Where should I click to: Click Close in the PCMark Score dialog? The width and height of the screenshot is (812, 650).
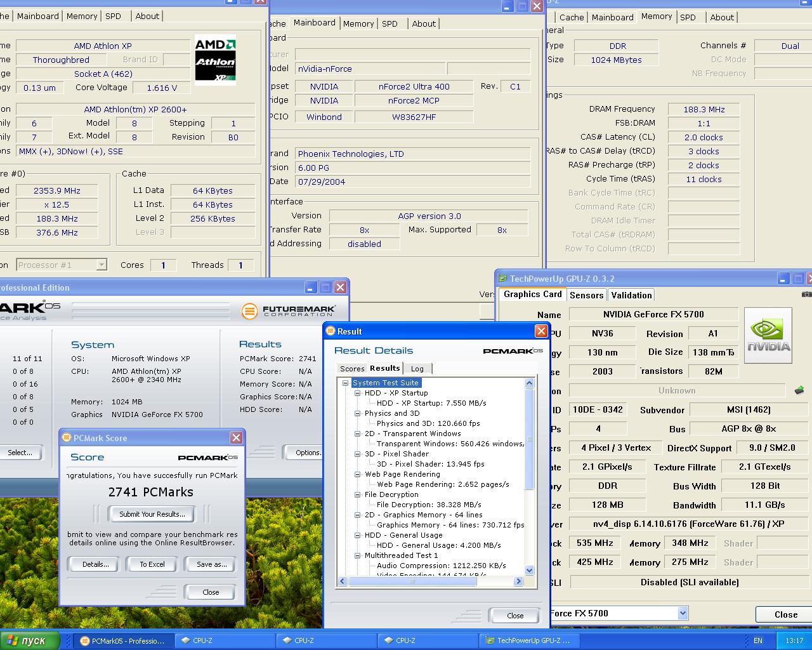[211, 592]
